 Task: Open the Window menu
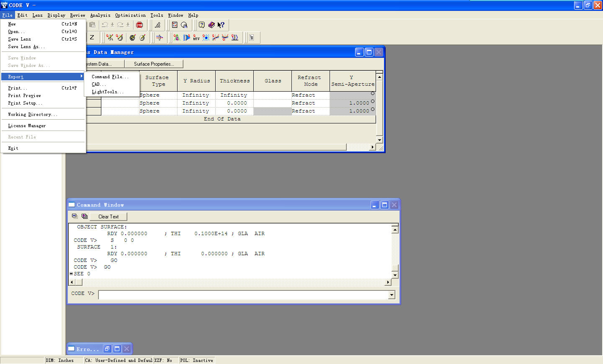tap(176, 15)
